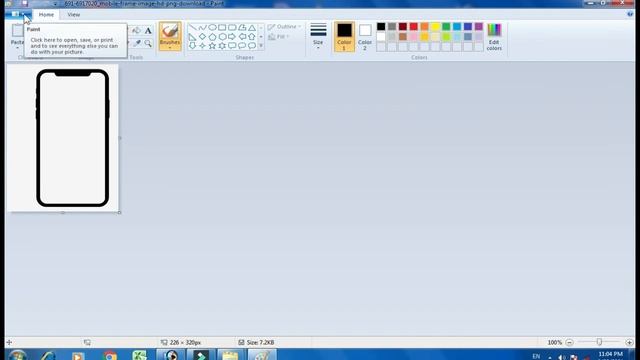Choose the Oval shape
640x360 pixels.
(x=212, y=27)
